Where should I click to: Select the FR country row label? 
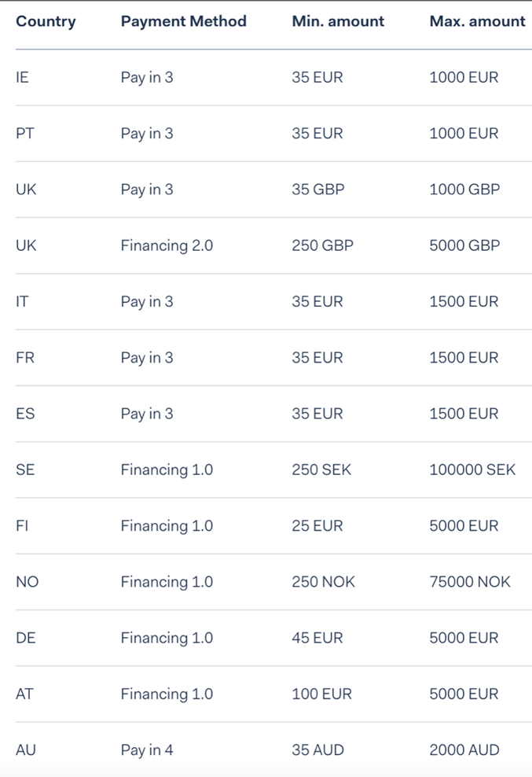coord(25,357)
